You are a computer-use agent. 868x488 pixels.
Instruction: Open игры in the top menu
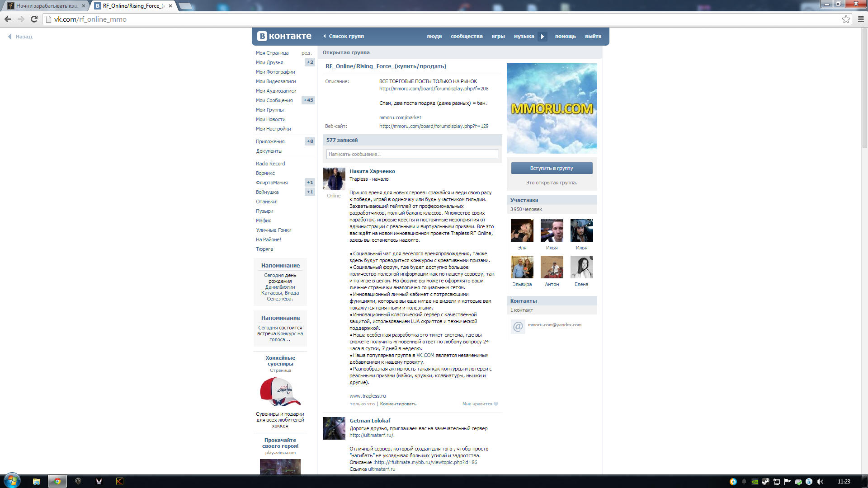pos(498,36)
